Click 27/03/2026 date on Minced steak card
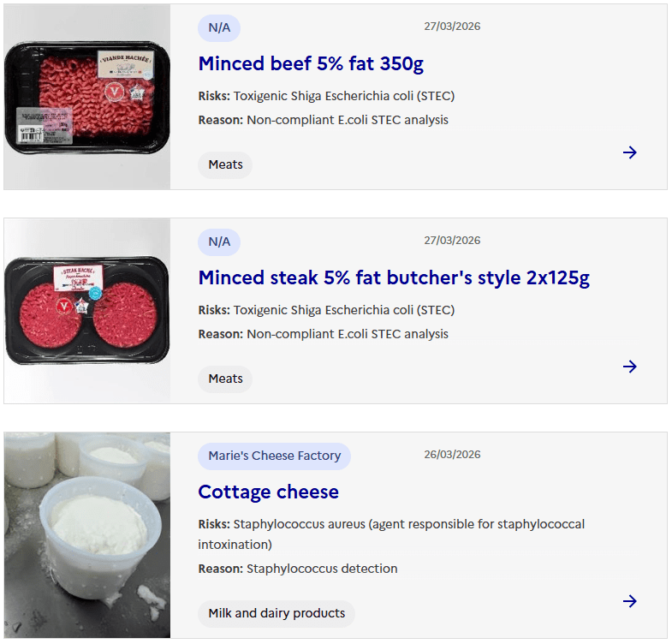This screenshot has height=644, width=672. click(x=452, y=241)
